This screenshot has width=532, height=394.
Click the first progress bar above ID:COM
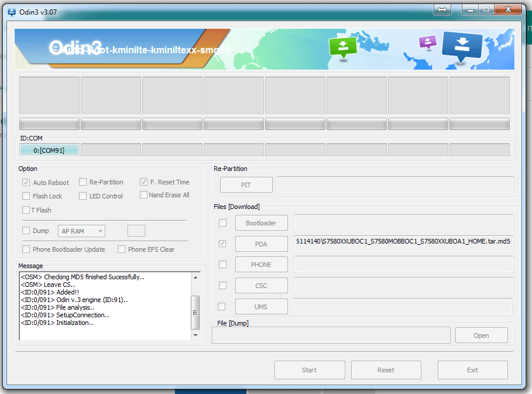pos(49,124)
